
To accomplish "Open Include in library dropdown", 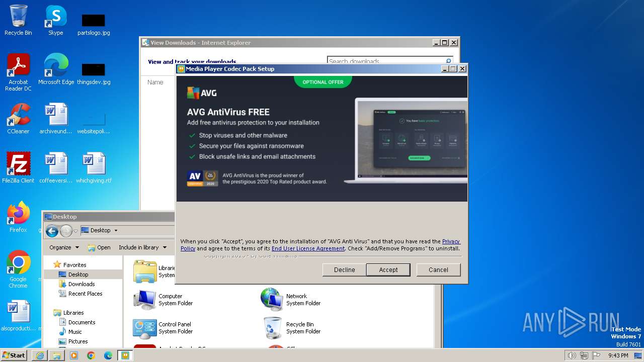I will coord(142,247).
